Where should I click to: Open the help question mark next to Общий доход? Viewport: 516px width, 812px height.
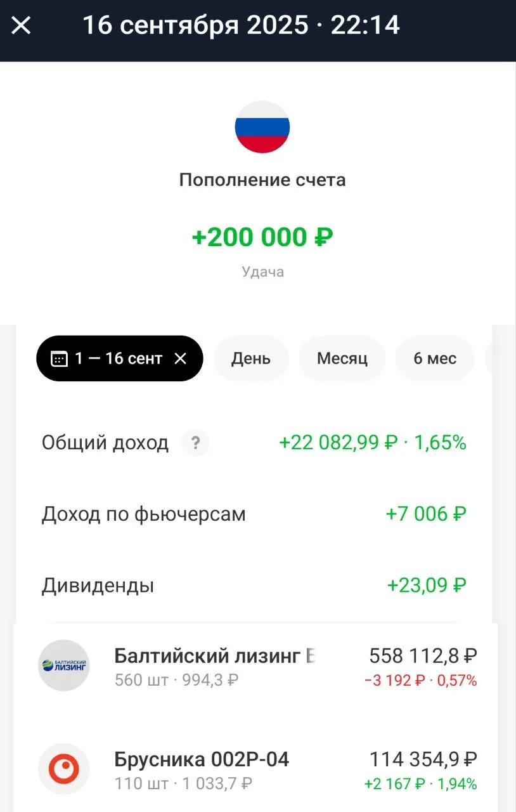195,443
